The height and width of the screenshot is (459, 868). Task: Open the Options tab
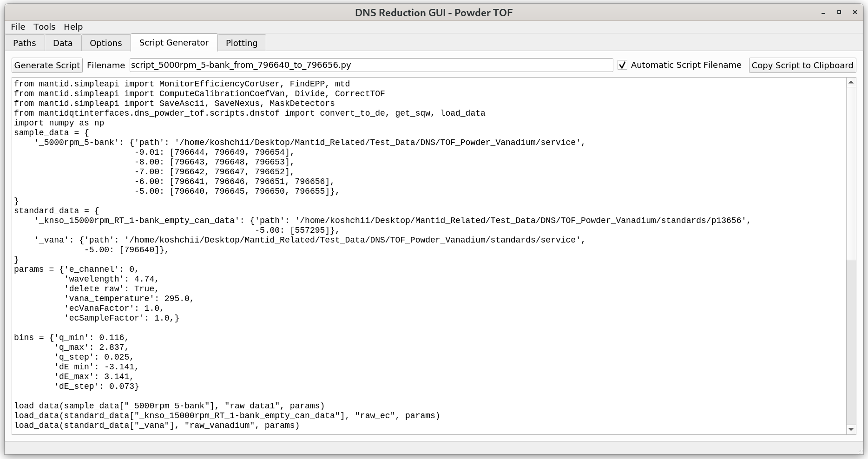click(105, 43)
